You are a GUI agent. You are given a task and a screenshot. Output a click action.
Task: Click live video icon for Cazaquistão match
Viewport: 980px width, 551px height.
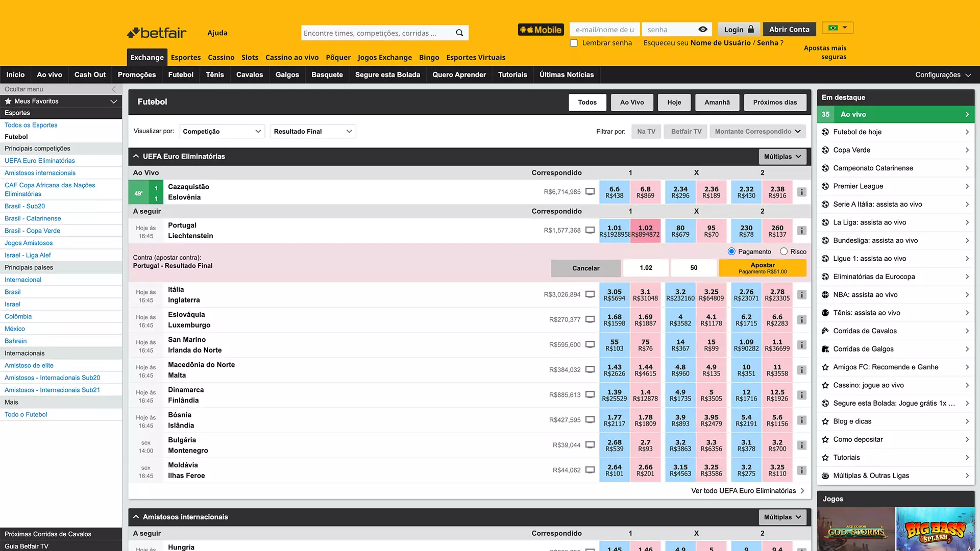tap(590, 192)
